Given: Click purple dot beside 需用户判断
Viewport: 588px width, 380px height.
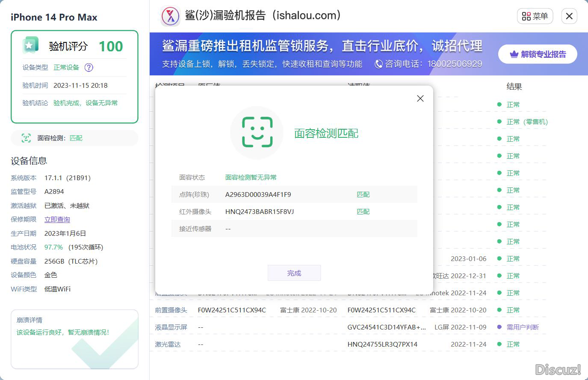Looking at the screenshot, I should point(499,327).
